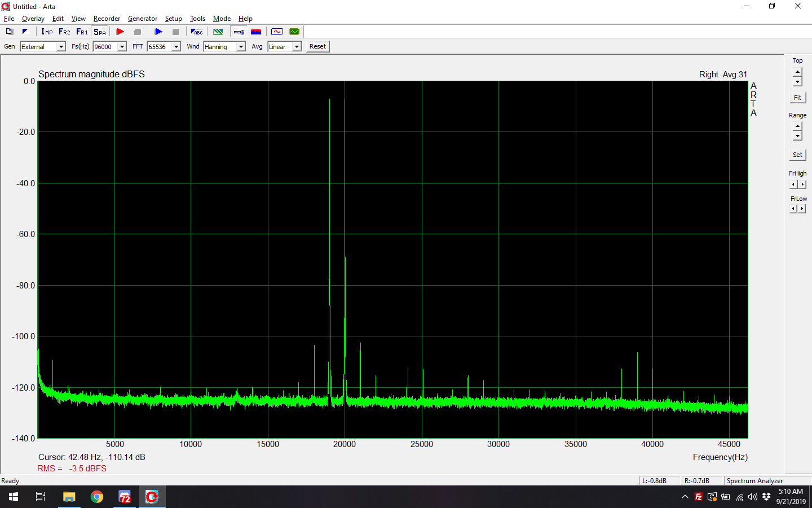Toggle the red-blue filled spectrum display icon
Viewport: 812px width, 508px height.
click(x=256, y=32)
